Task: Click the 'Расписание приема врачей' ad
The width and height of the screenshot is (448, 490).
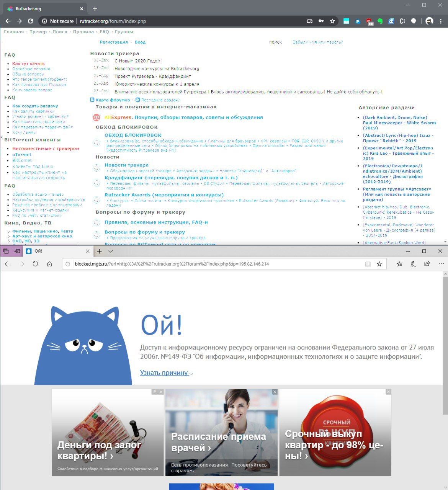Action: tap(221, 433)
